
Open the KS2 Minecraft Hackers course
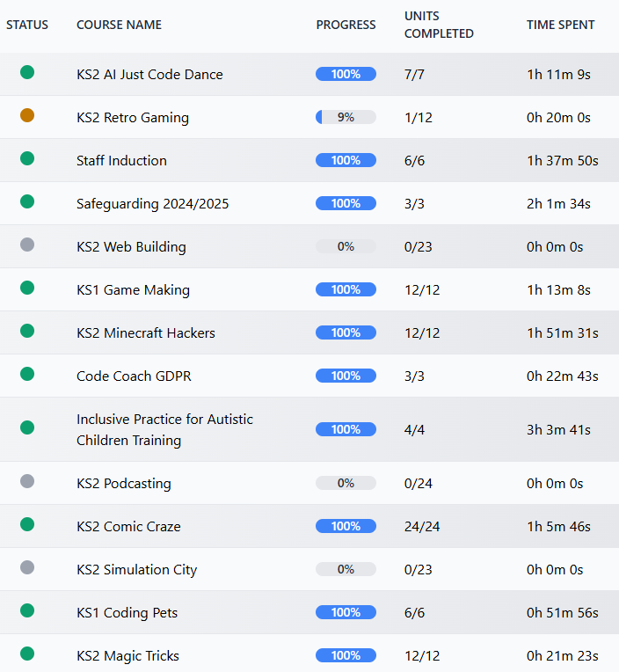(145, 333)
